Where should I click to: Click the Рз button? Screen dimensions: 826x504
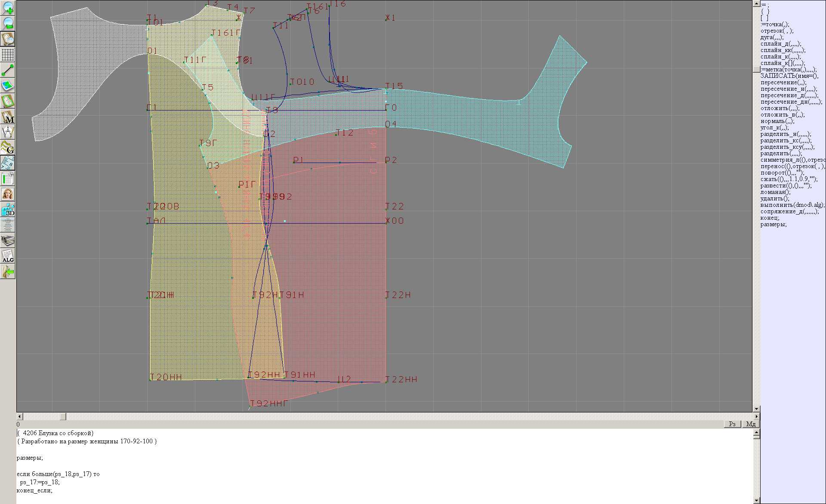tap(732, 424)
